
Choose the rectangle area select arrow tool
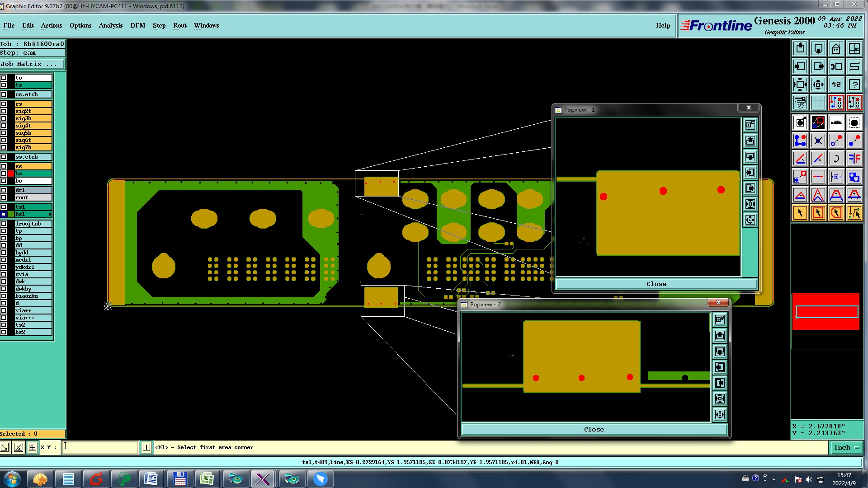[x=818, y=213]
